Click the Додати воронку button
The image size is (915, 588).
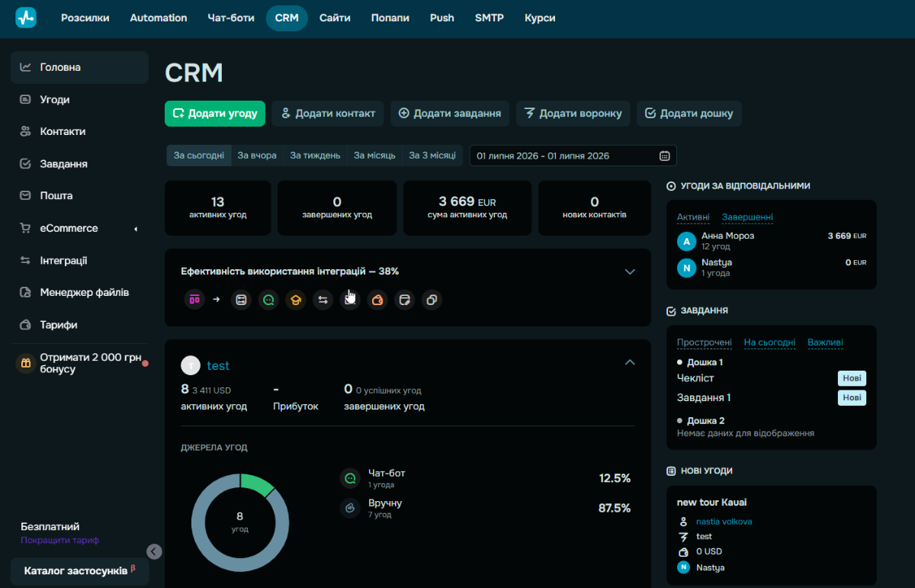(x=573, y=114)
